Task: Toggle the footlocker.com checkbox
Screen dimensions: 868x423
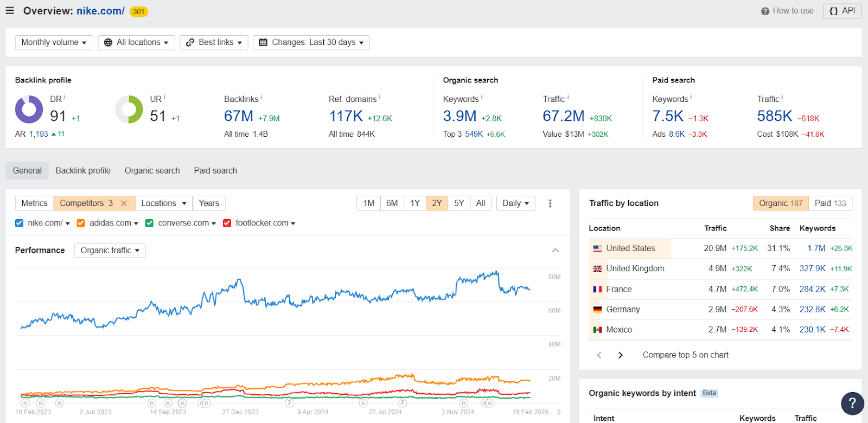Action: (x=227, y=223)
